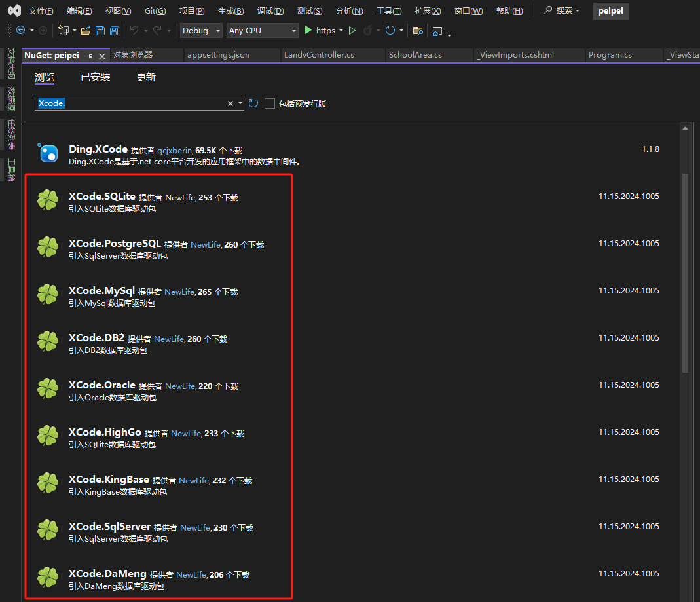This screenshot has height=602, width=700.
Task: Switch to the 更新 updates tab
Action: click(146, 77)
